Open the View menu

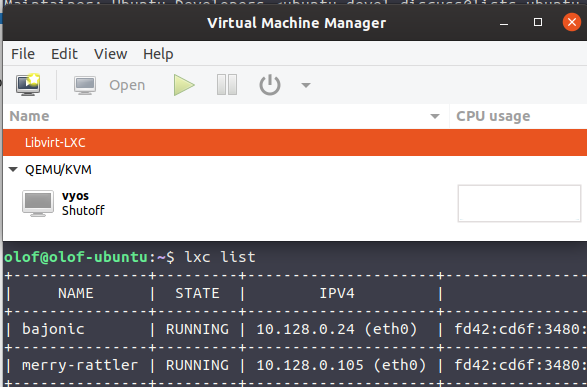[110, 54]
